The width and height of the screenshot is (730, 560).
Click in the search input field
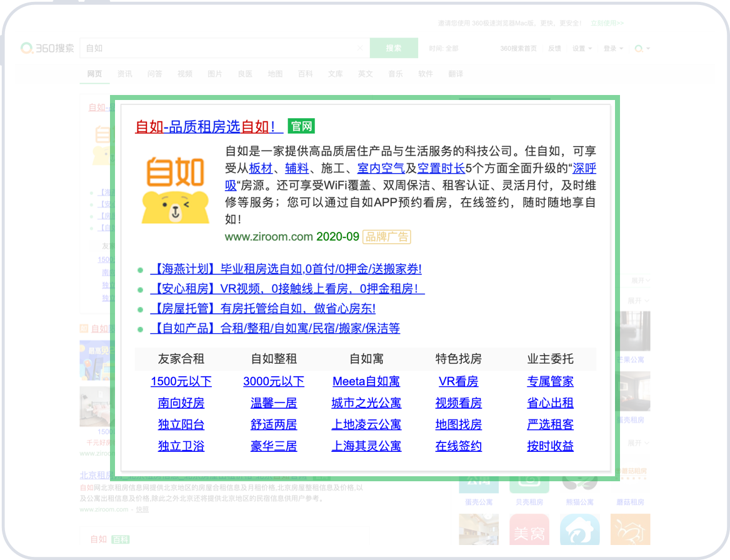click(x=219, y=48)
